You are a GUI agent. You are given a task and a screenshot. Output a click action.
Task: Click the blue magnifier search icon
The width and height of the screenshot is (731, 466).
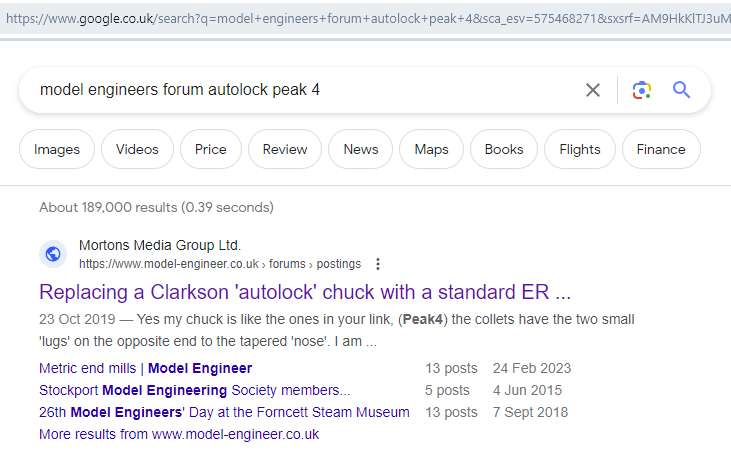681,89
